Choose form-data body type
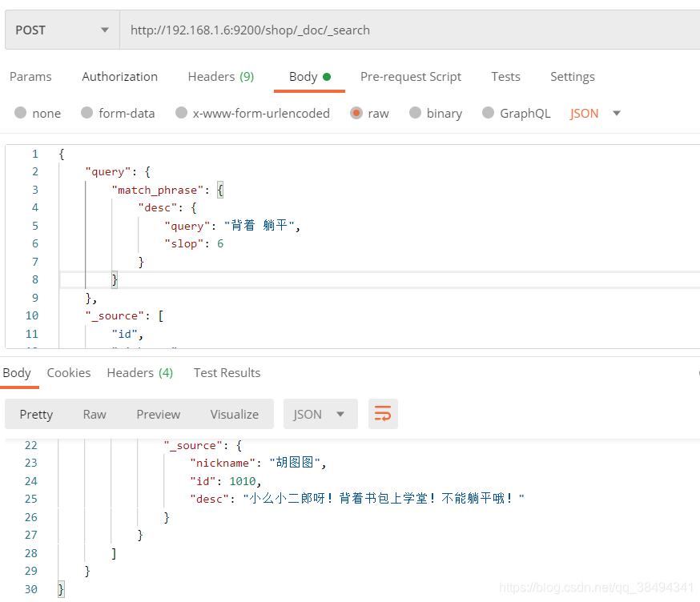The image size is (700, 602). (x=87, y=113)
